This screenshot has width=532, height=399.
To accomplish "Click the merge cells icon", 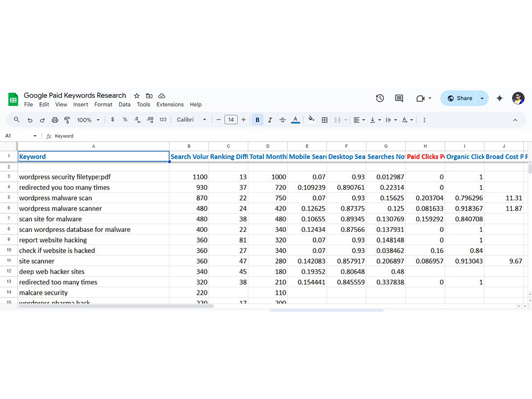I will tap(337, 120).
